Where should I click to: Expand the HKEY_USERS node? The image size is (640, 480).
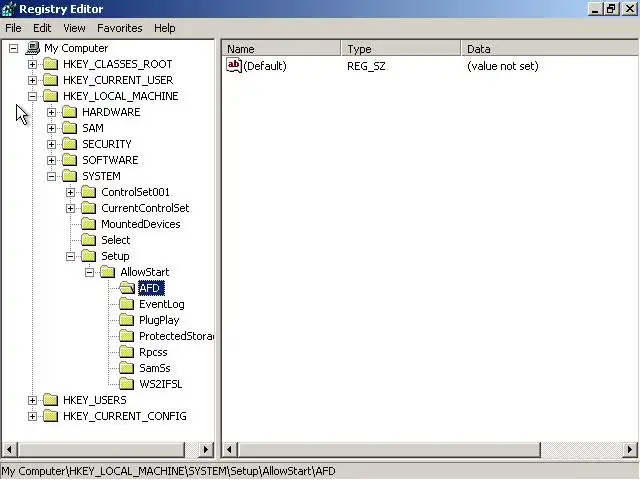point(32,400)
